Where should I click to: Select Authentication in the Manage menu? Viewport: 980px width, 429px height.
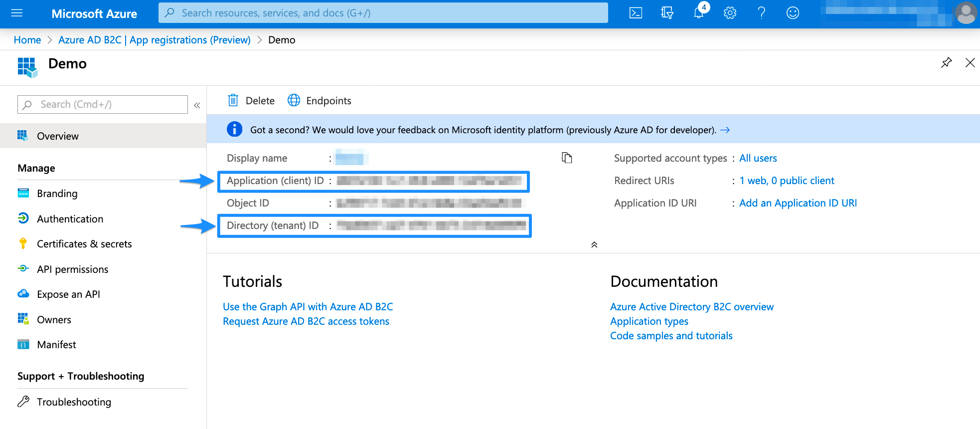[70, 219]
